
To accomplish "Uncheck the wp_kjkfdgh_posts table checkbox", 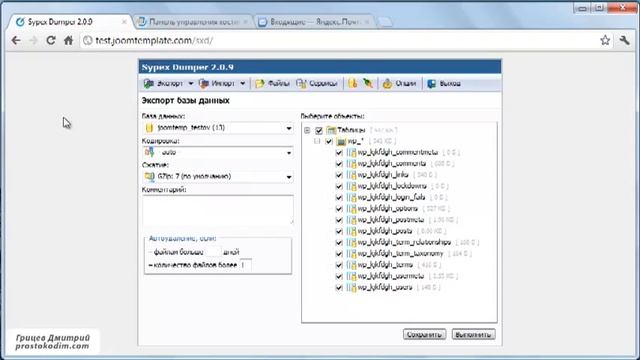I will 339,231.
